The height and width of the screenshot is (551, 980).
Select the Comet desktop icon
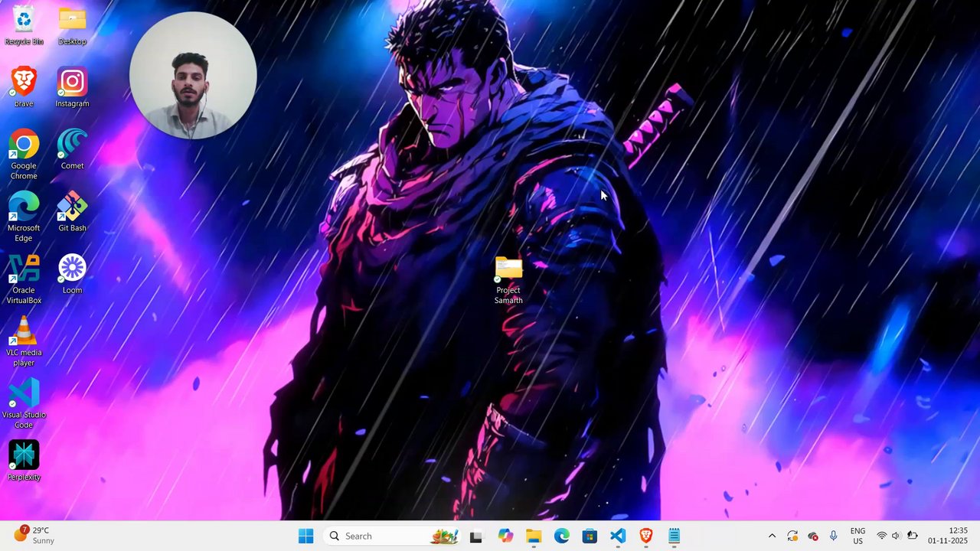pyautogui.click(x=72, y=149)
